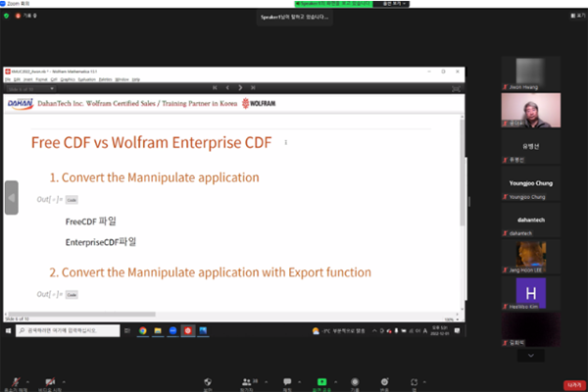The width and height of the screenshot is (588, 392).
Task: Select Jiwon Hwang participant tile
Action: [x=530, y=73]
